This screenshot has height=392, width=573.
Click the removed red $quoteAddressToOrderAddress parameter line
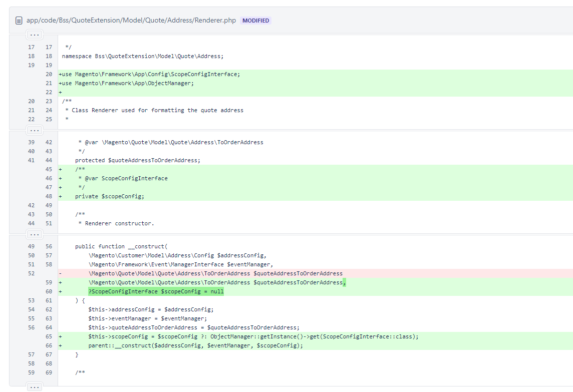(215, 273)
